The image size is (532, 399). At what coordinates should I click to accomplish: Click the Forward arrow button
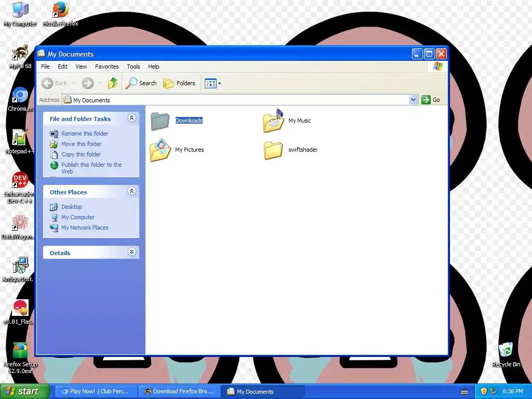tap(88, 83)
